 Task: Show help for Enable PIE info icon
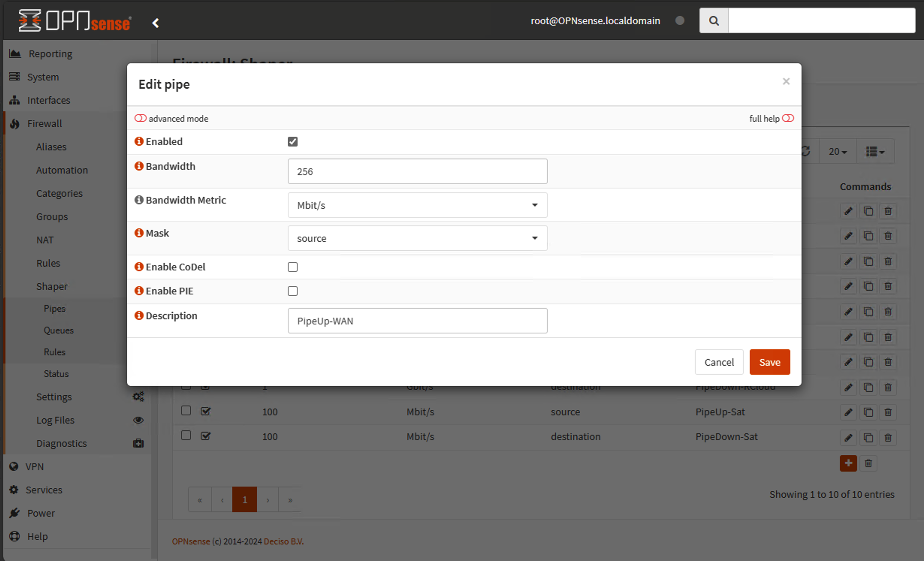coord(139,291)
